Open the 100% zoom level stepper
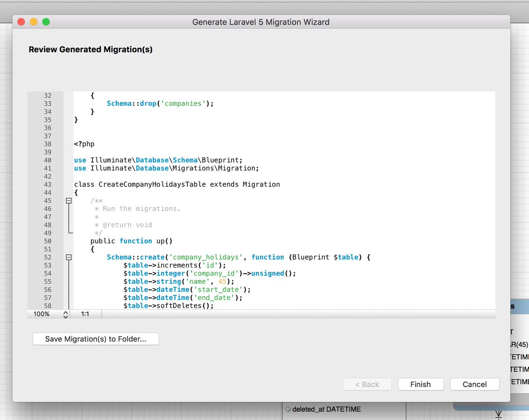 coord(66,314)
